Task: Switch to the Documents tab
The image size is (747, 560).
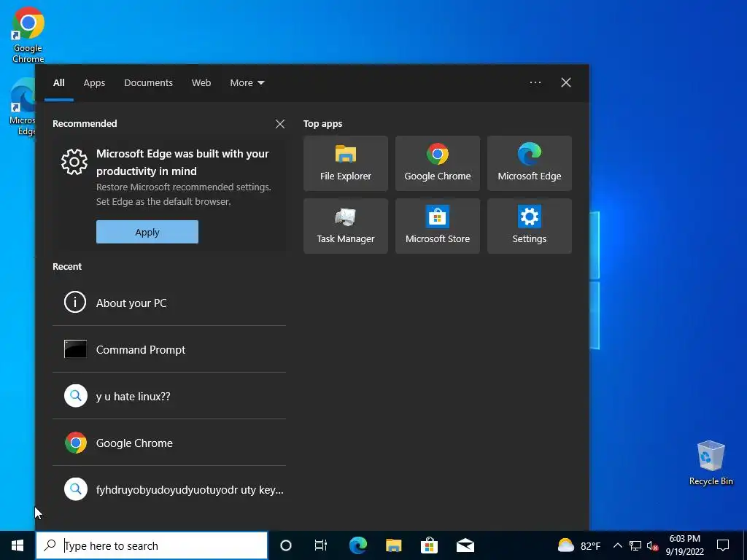Action: (x=148, y=83)
